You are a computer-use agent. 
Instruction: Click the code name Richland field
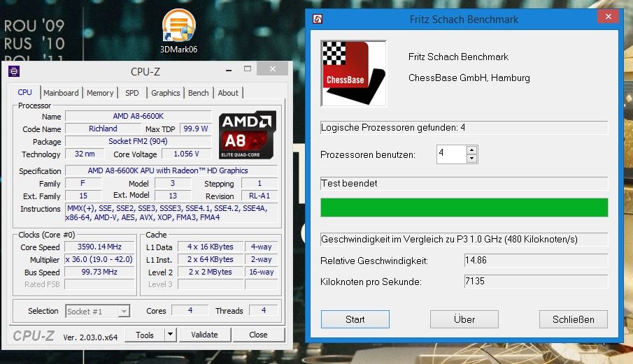(x=103, y=129)
